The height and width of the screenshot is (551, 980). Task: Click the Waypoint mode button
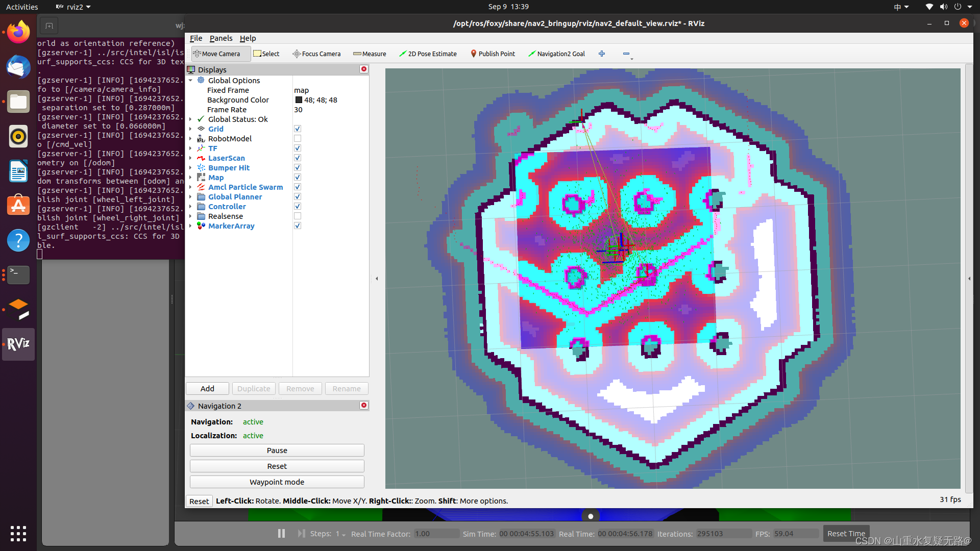277,482
